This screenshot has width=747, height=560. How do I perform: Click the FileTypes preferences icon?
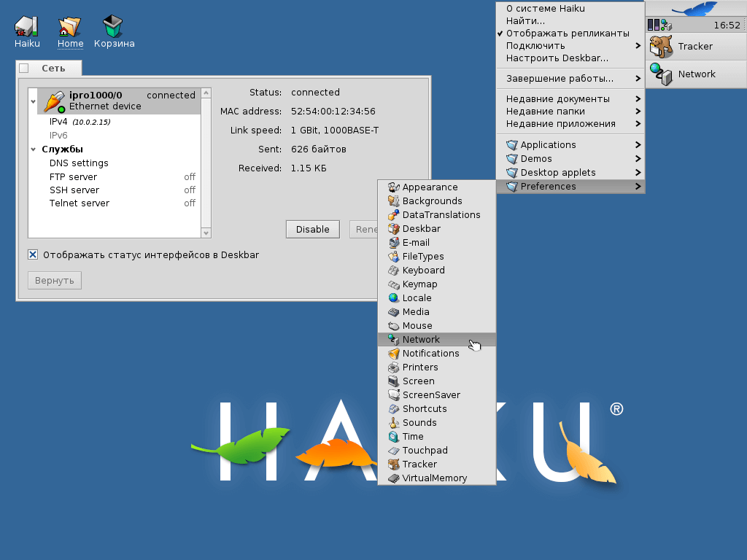point(393,256)
